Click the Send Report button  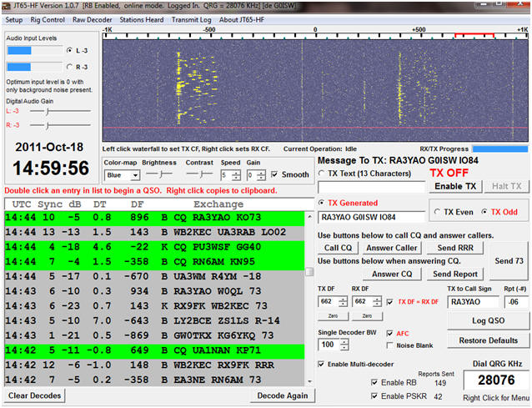455,274
